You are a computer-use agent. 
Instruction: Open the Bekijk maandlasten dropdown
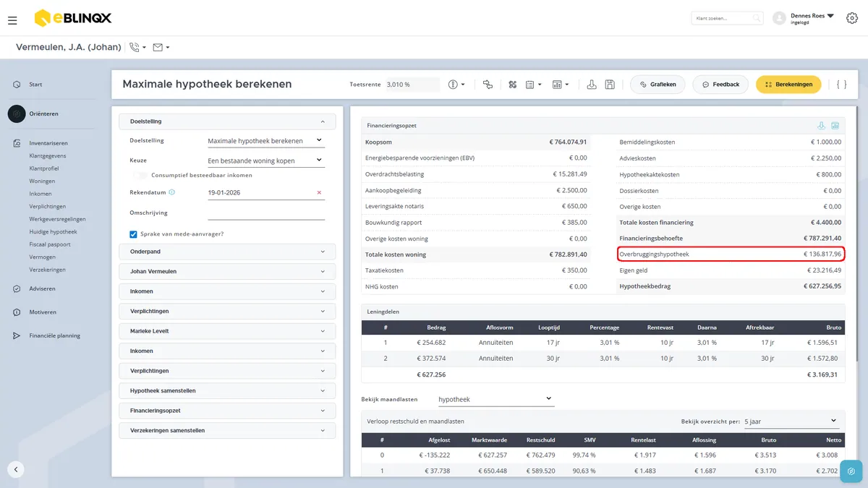(x=495, y=399)
